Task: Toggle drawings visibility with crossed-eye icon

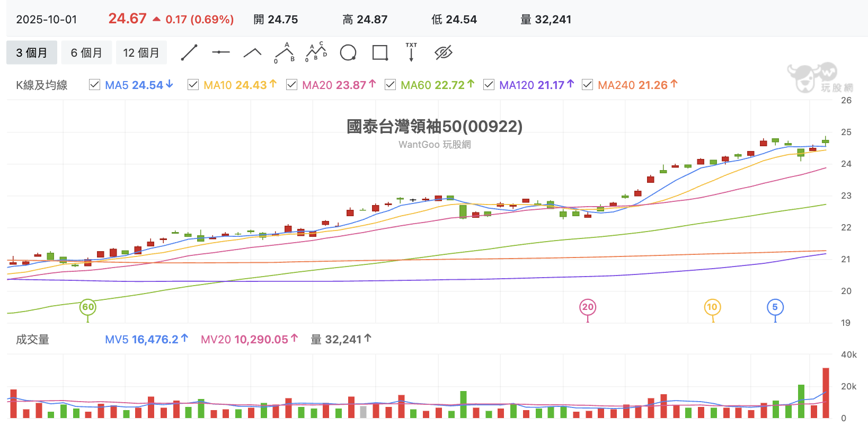Action: 443,52
